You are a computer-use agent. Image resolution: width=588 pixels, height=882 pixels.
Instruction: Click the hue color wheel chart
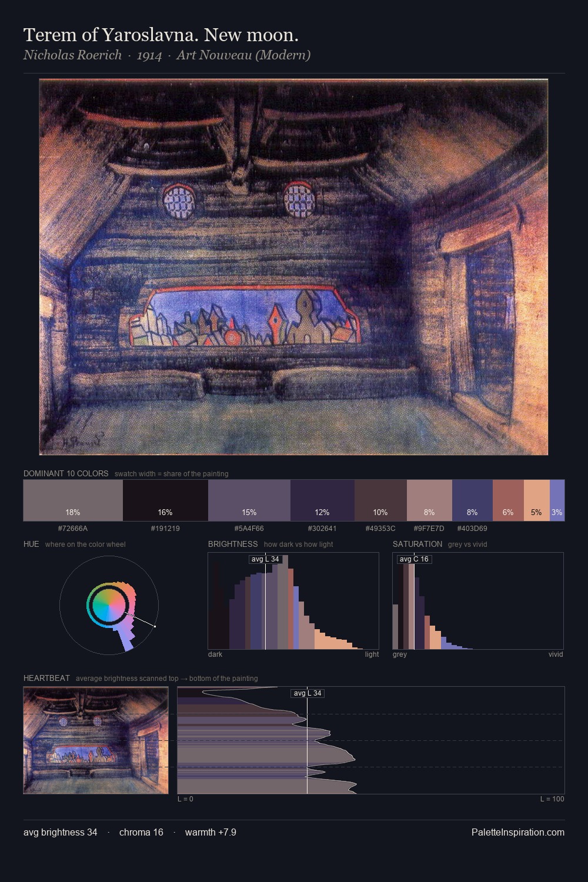(109, 605)
